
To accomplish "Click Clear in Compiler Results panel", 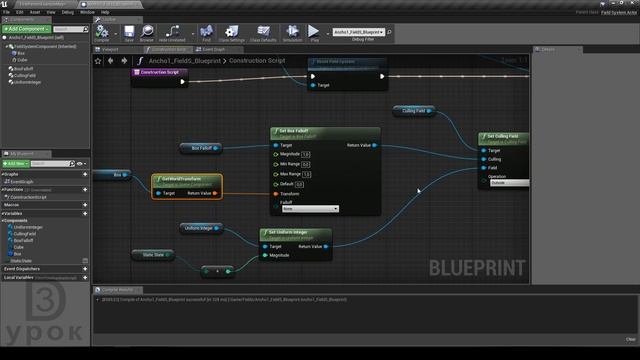I will point(631,339).
